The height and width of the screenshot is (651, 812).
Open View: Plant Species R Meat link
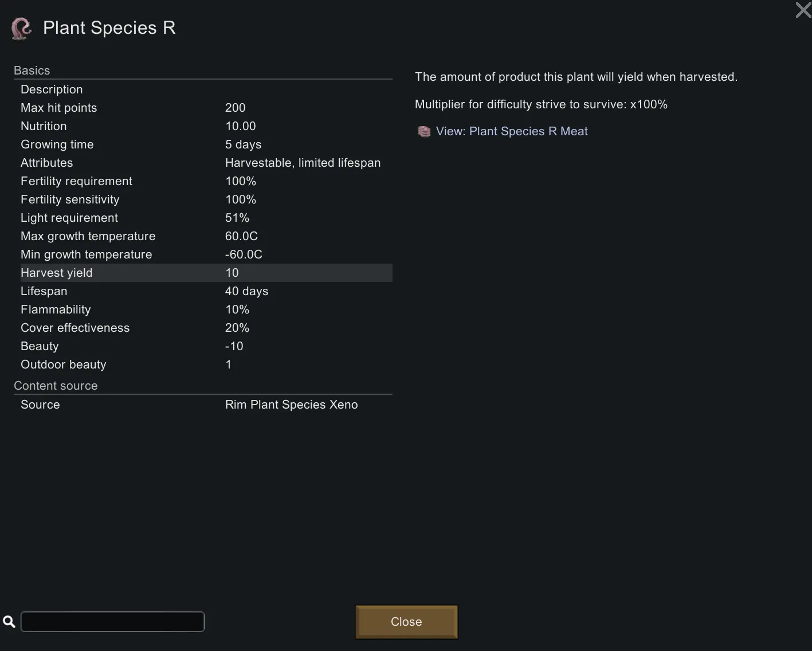click(511, 131)
